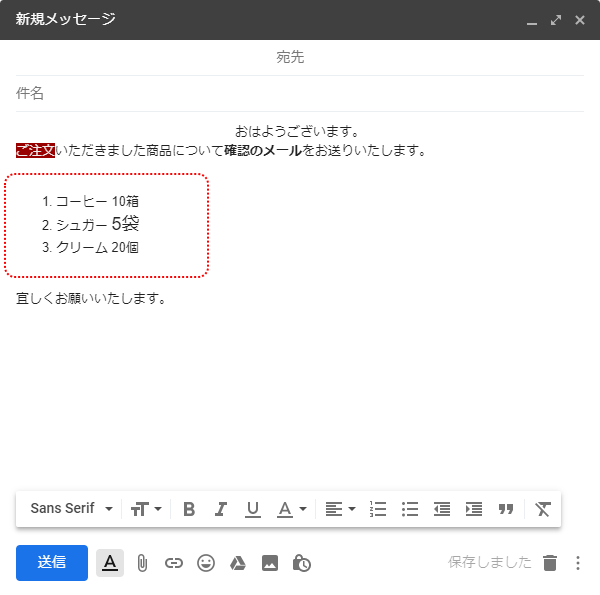The image size is (600, 595).
Task: Toggle confidential mode lock-clock icon
Action: point(302,563)
